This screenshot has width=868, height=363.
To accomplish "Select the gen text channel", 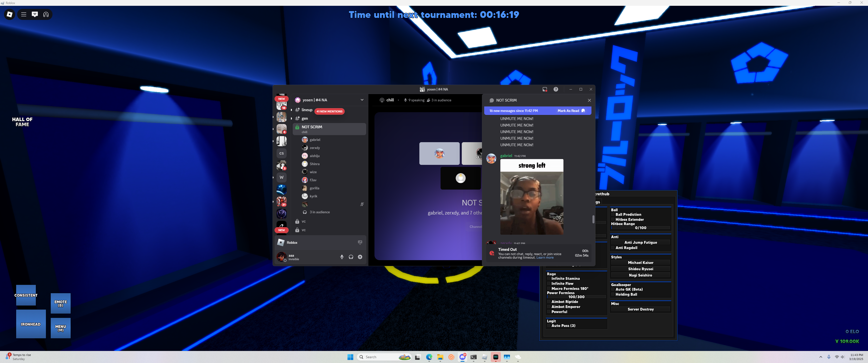I will point(305,118).
